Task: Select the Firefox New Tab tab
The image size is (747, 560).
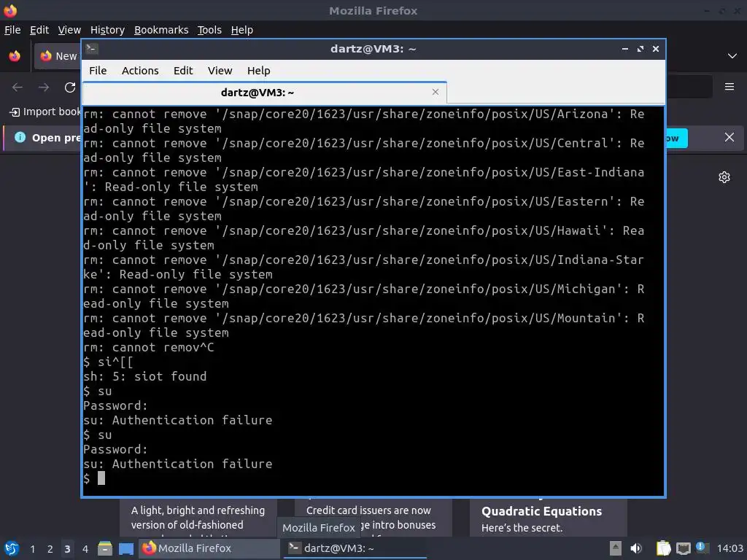Action: click(57, 56)
